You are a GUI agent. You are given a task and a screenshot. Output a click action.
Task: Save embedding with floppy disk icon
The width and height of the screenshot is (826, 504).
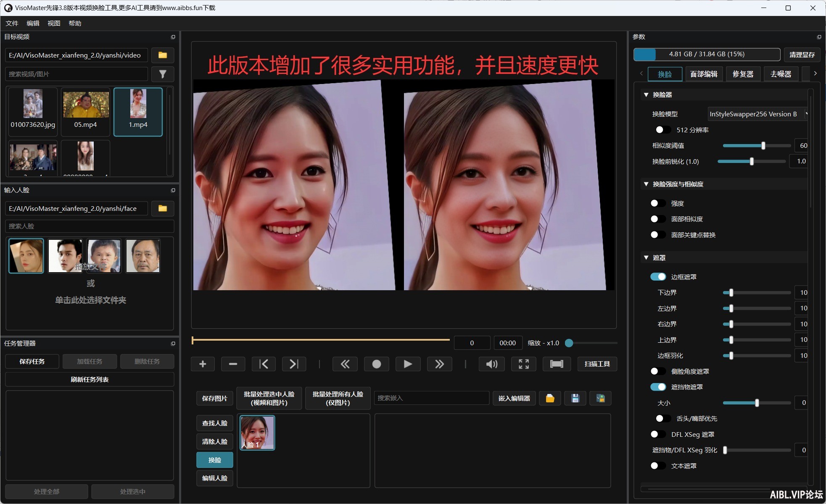(x=575, y=398)
